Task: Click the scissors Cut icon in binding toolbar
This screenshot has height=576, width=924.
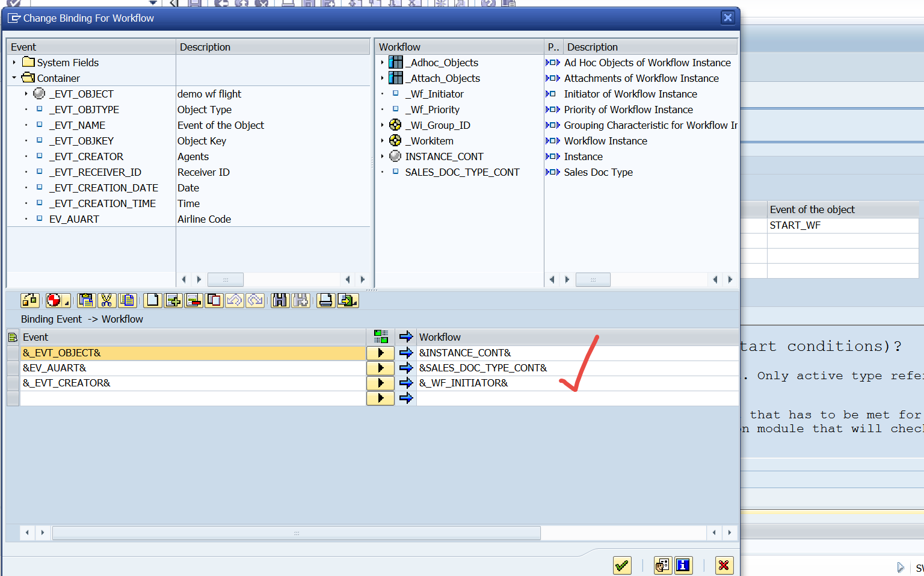Action: 106,300
